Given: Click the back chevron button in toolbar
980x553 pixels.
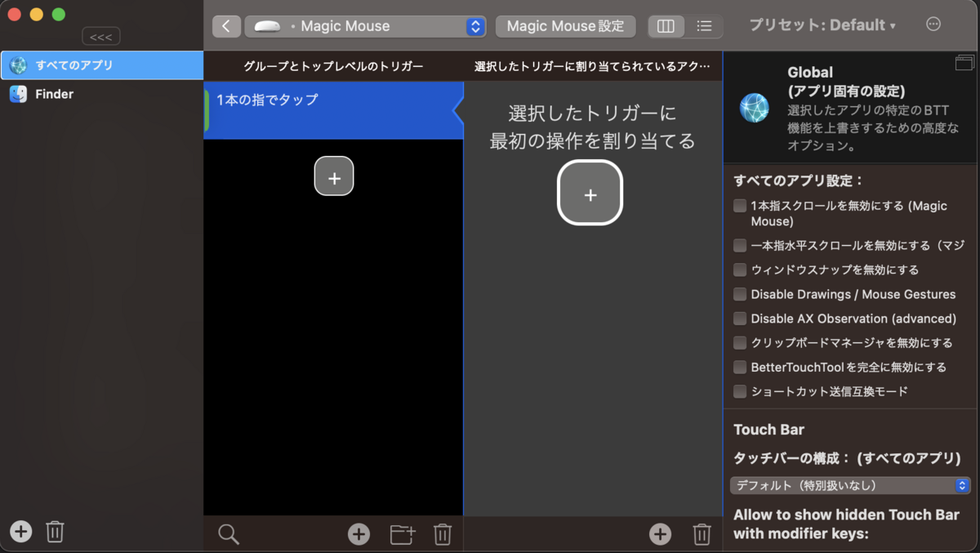Looking at the screenshot, I should click(226, 26).
